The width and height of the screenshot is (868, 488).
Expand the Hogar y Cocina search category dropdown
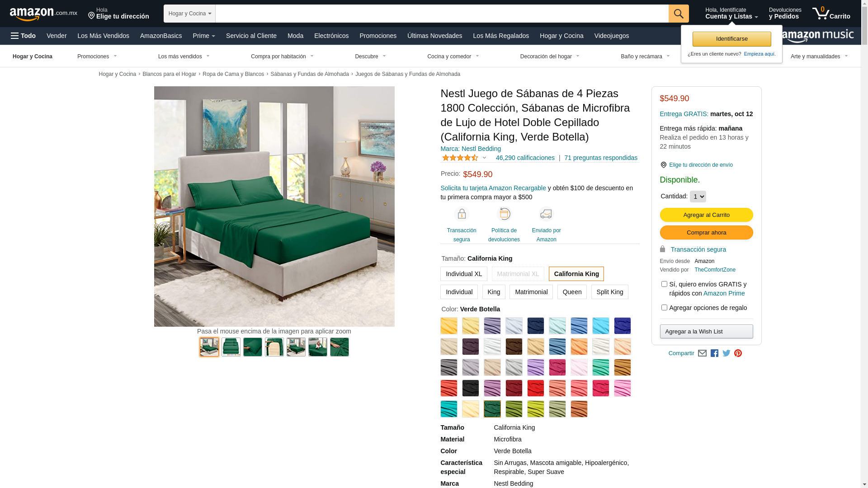pos(189,14)
